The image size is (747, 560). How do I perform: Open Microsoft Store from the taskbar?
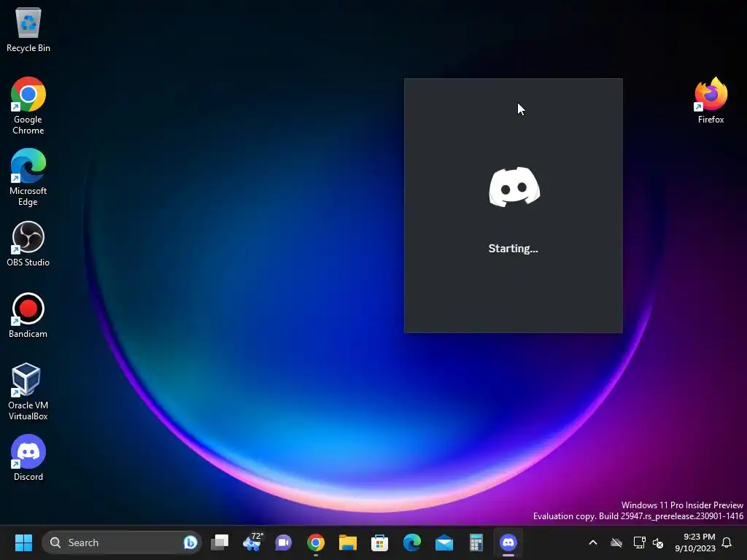379,542
